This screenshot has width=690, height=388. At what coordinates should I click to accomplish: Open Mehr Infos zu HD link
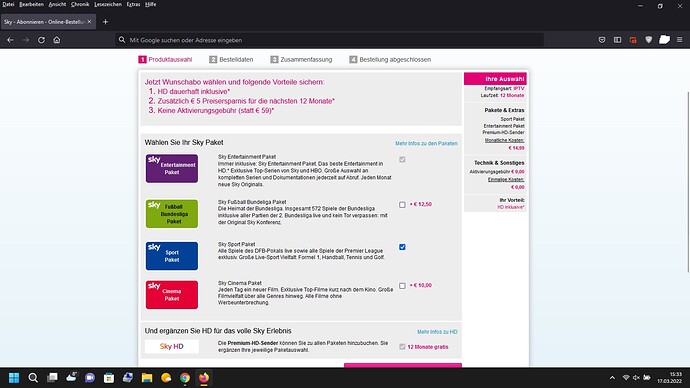(437, 332)
